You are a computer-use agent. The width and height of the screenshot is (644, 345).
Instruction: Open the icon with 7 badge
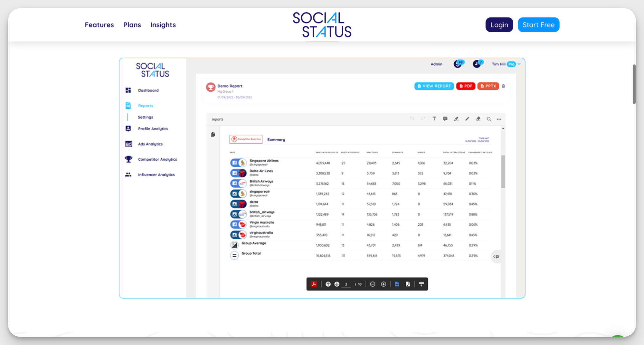(478, 64)
